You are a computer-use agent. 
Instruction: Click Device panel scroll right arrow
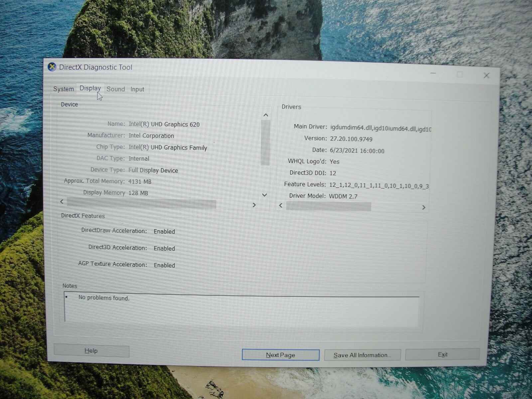(254, 205)
